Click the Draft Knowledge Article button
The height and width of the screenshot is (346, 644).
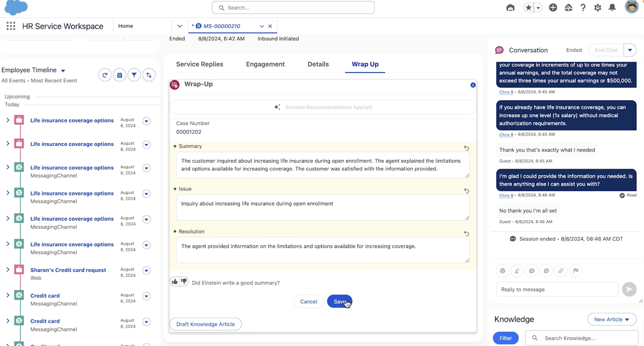(205, 324)
